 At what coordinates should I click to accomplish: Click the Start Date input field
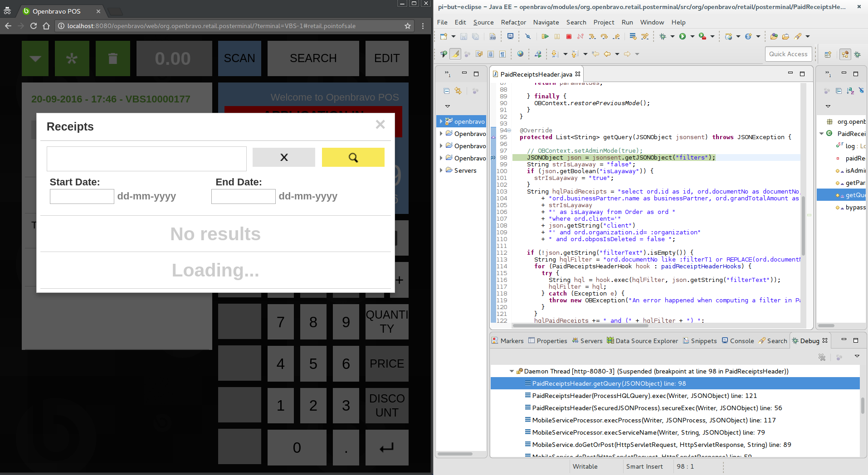pos(82,196)
